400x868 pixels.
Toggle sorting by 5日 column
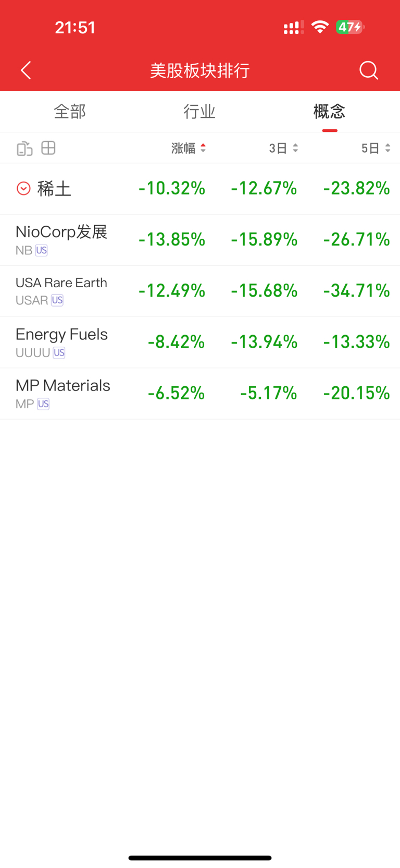376,149
